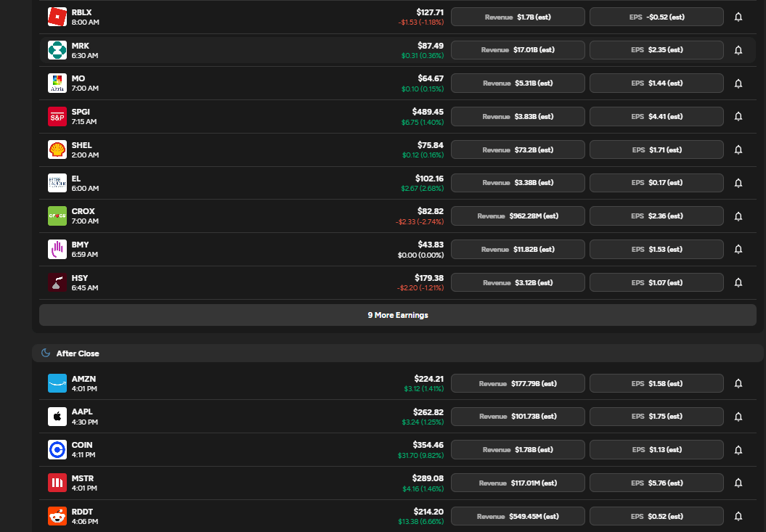This screenshot has width=766, height=532.
Task: Click the Merck MRK logo icon
Action: [x=57, y=50]
